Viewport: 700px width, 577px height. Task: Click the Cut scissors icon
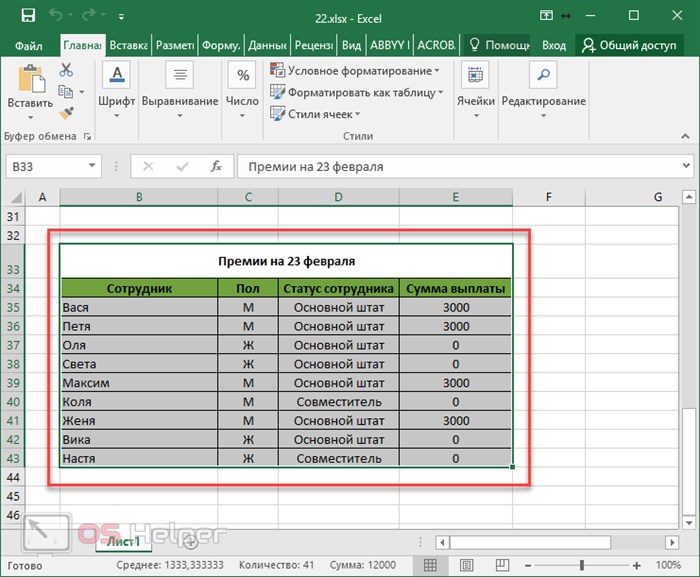[66, 70]
